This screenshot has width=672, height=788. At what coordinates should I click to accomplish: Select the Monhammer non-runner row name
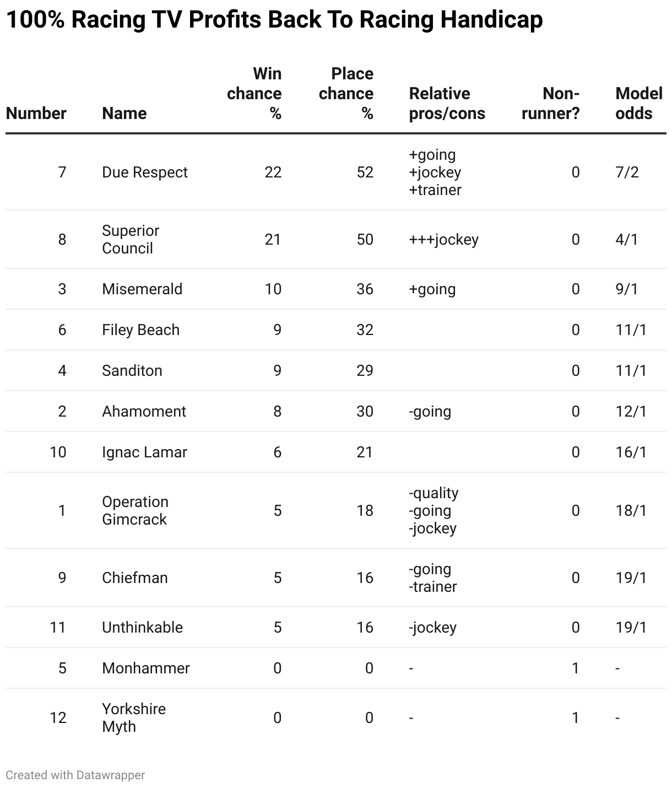[146, 668]
